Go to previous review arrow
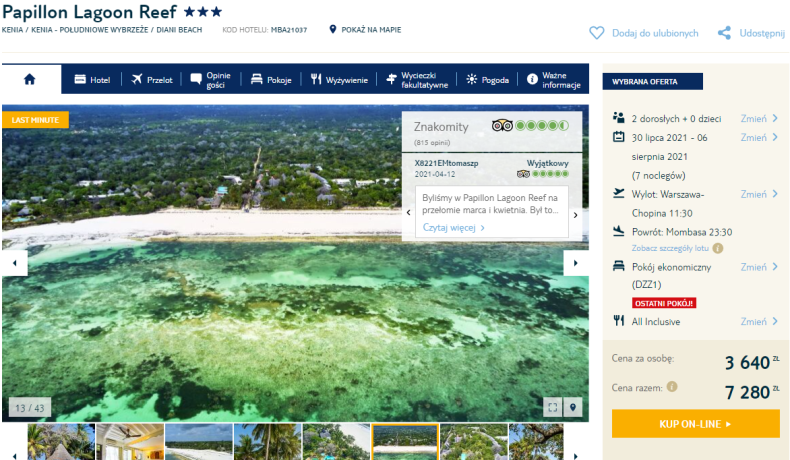The image size is (790, 460). click(409, 212)
